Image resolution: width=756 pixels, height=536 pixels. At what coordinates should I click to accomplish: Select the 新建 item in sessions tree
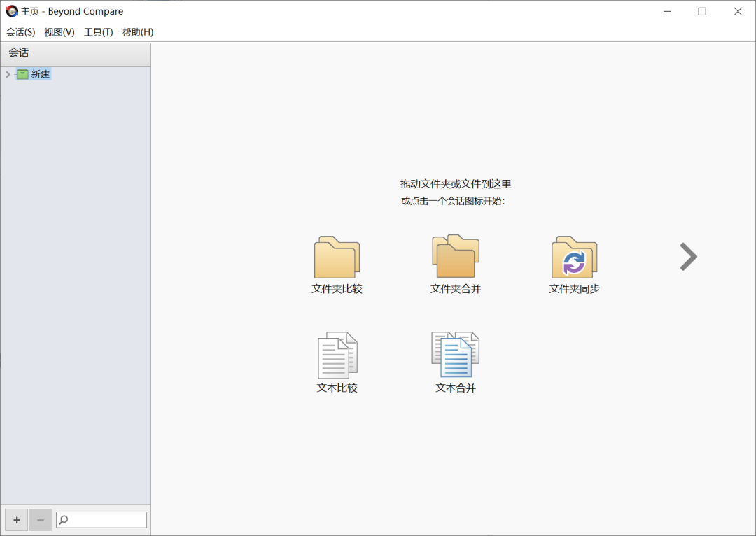pos(40,74)
